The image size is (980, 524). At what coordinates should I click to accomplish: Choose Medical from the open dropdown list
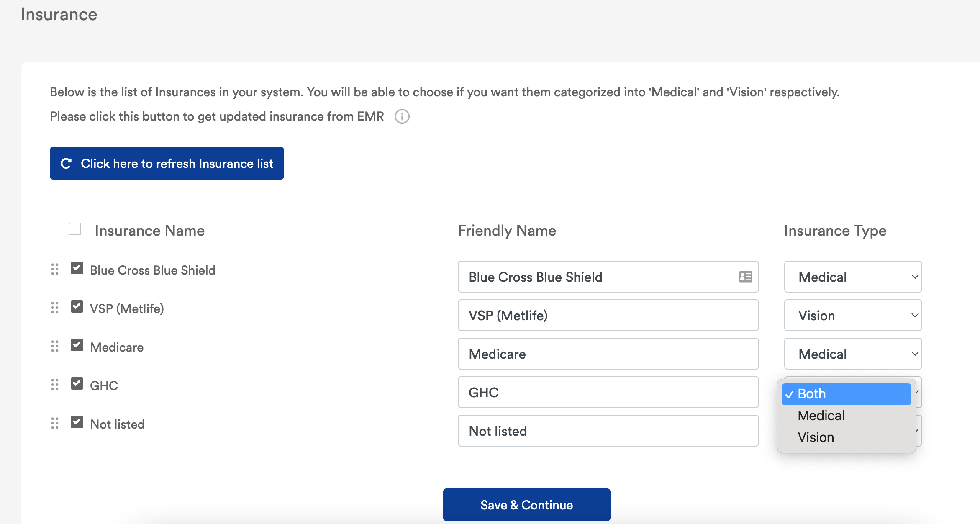[821, 416]
